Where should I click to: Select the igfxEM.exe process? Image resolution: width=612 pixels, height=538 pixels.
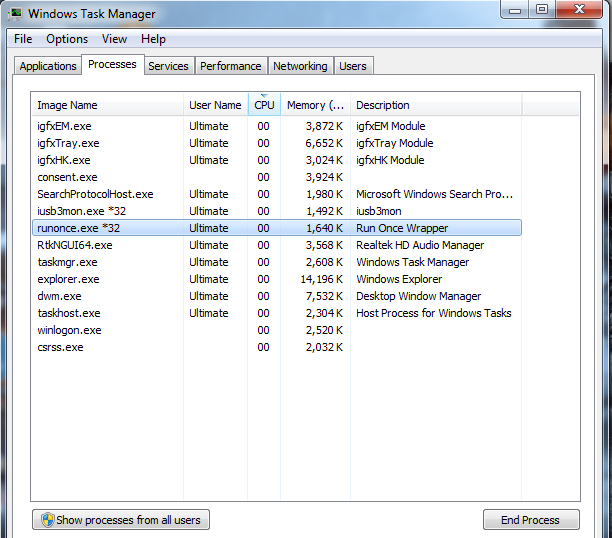point(277,126)
